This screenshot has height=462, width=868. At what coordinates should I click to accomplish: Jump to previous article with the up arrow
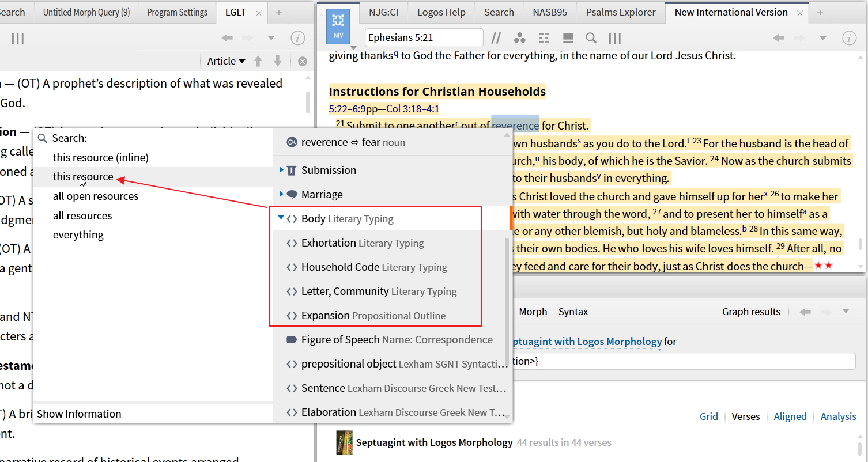[258, 61]
